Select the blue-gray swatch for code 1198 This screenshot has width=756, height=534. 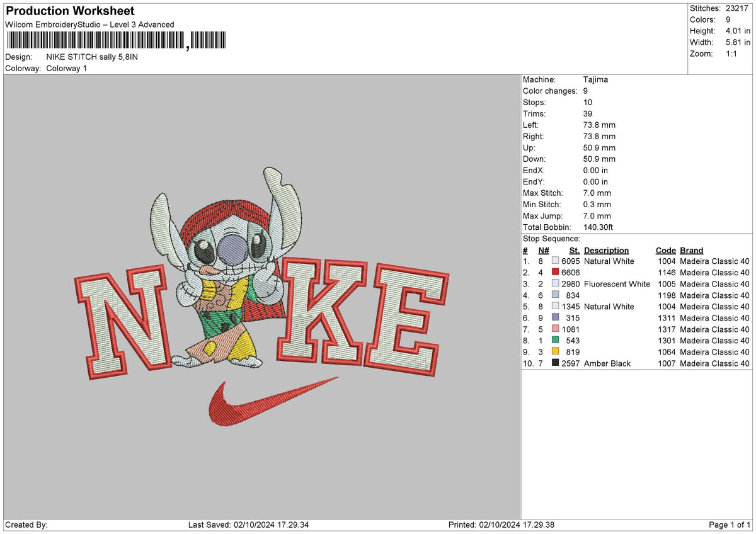pos(555,295)
